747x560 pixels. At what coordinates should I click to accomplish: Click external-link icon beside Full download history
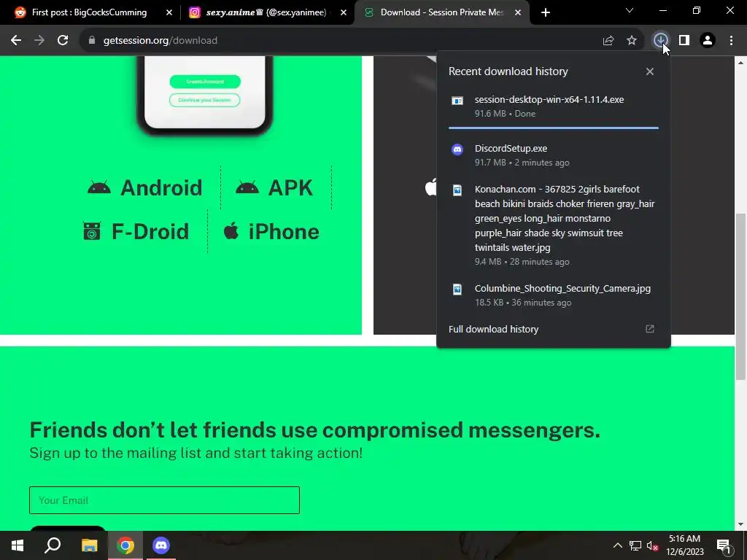(x=650, y=329)
